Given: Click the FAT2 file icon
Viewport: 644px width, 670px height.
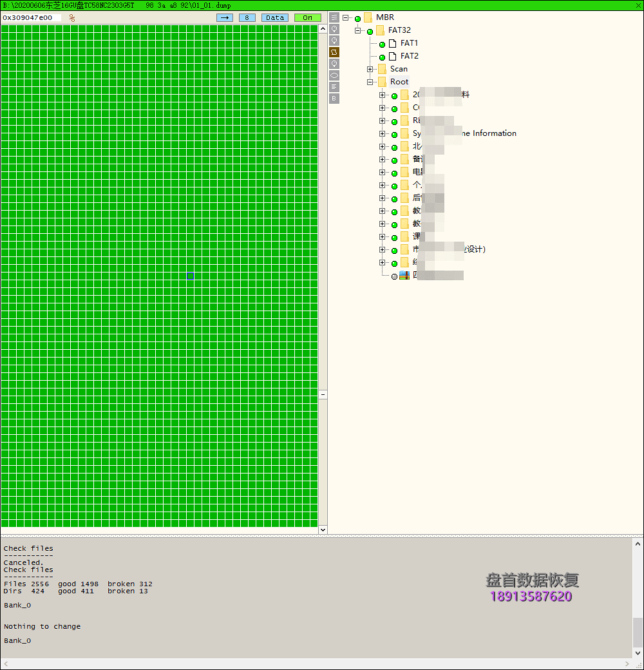Looking at the screenshot, I should [392, 56].
